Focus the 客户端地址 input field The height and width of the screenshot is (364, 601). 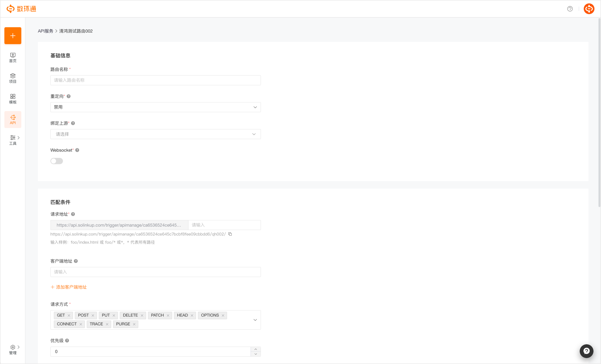155,272
